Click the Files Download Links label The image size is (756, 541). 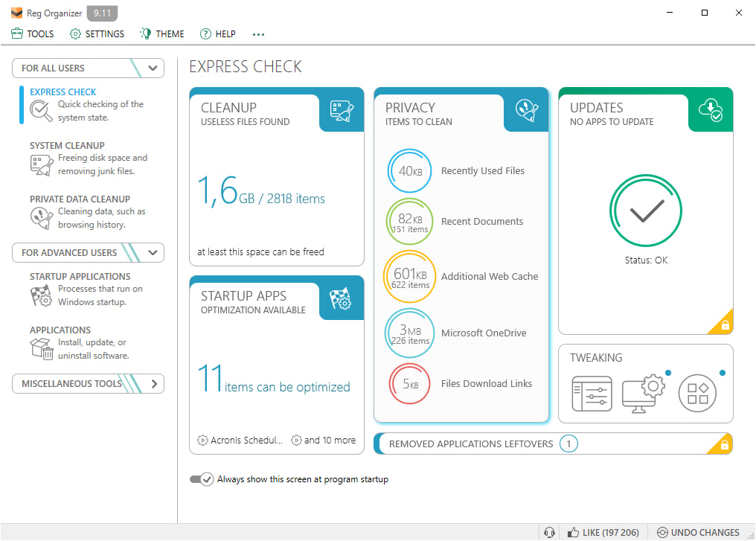point(487,383)
